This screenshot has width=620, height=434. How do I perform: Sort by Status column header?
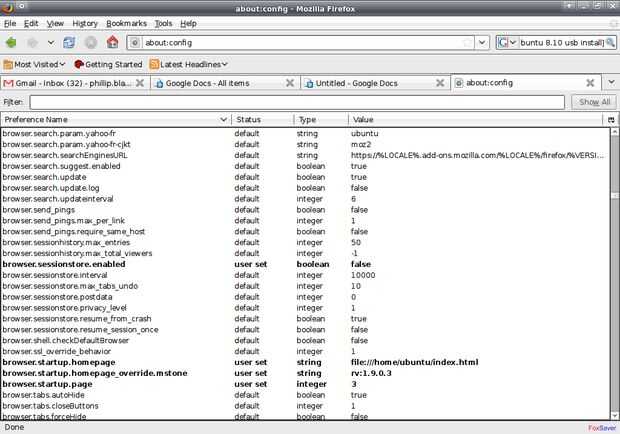click(263, 119)
